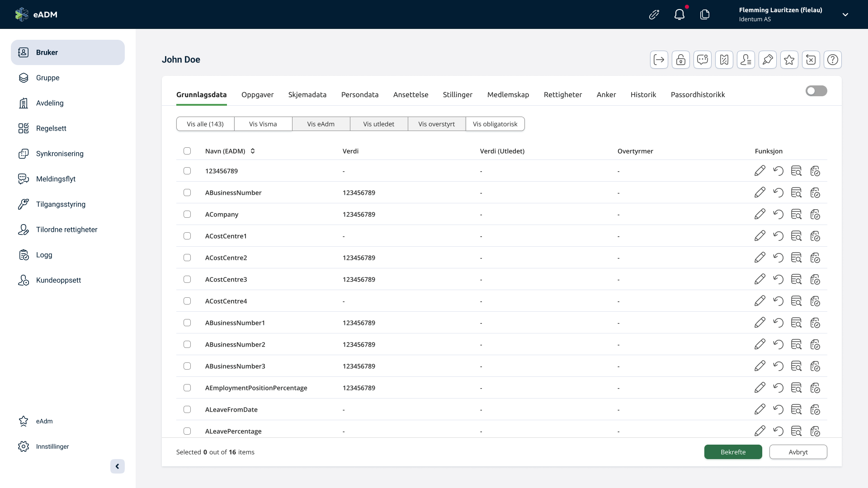Enable the toggle switch top right
Viewport: 868px width, 488px height.
point(817,90)
